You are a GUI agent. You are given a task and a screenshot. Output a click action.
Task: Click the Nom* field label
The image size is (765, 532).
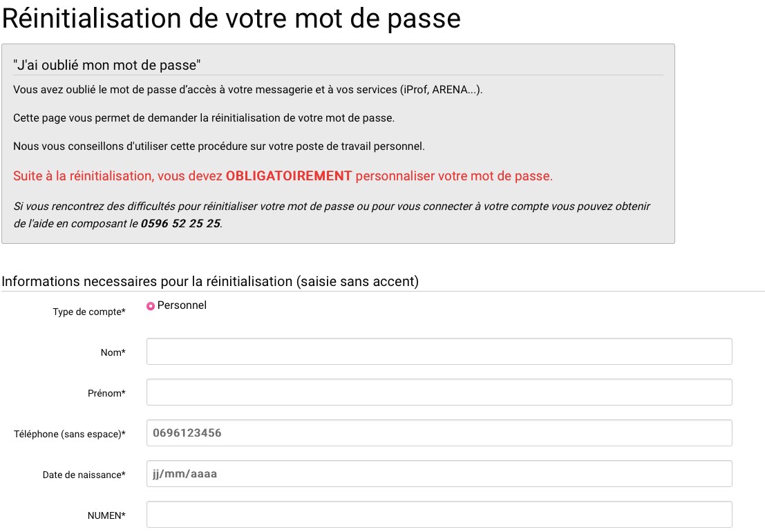point(113,352)
